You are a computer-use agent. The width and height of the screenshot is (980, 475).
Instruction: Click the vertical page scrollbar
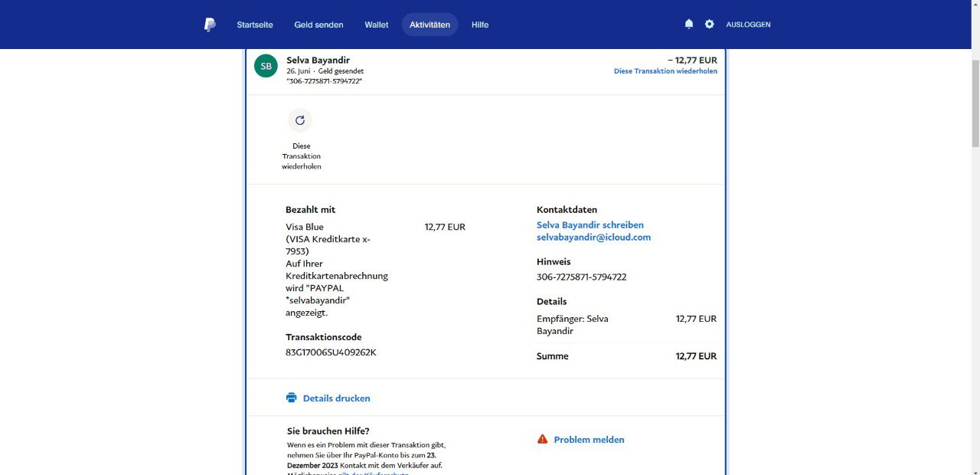[975, 100]
